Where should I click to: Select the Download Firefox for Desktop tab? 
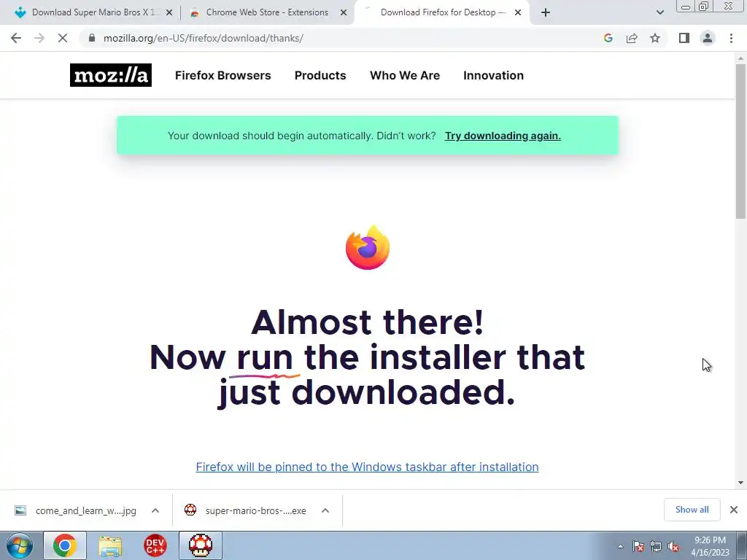(x=441, y=12)
